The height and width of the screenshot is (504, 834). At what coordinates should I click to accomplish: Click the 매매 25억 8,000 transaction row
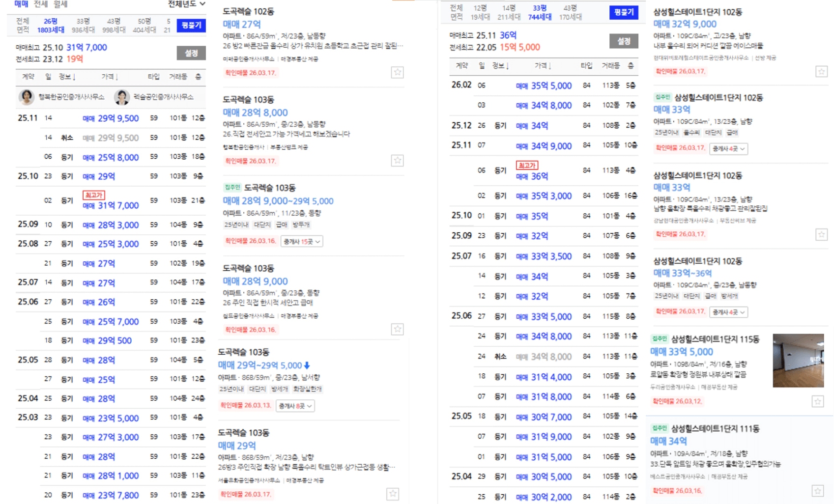111,157
